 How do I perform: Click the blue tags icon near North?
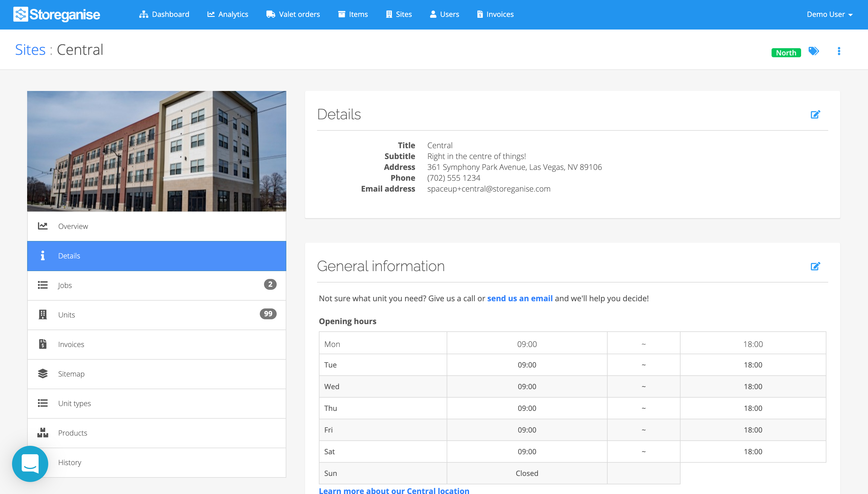(813, 51)
